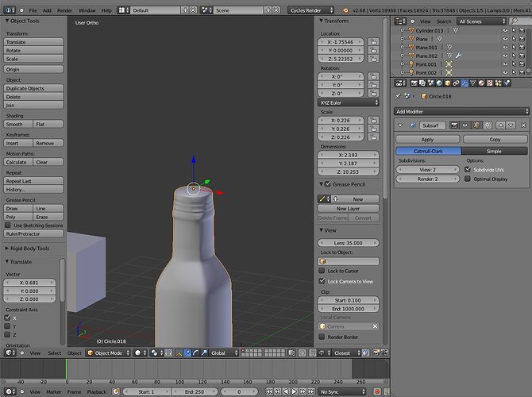Enable the Y constraint axis checkbox
Image resolution: width=532 pixels, height=397 pixels.
pos(7,326)
